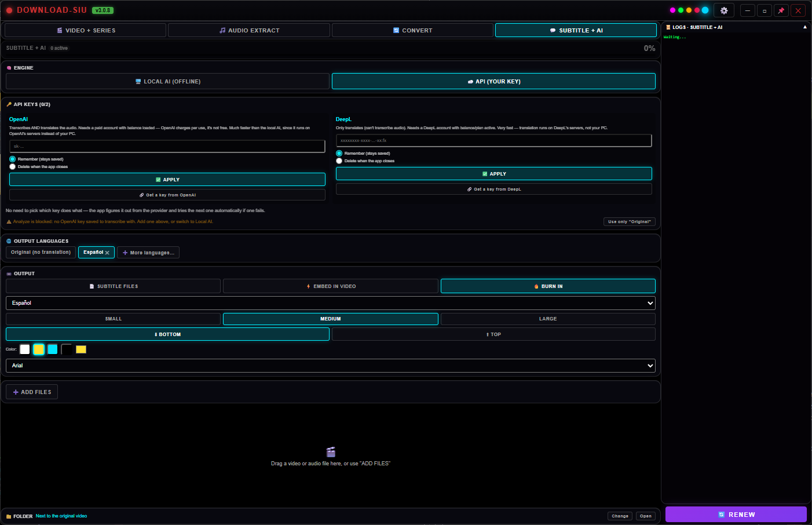Open the More languages list
The image size is (812, 525).
[148, 253]
